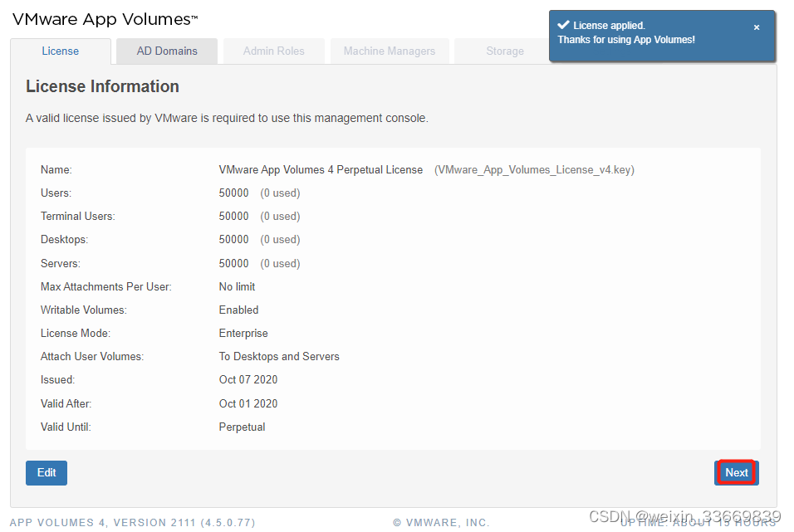Click the checkmark icon in License applied toast
This screenshot has height=532, width=794.
[563, 25]
